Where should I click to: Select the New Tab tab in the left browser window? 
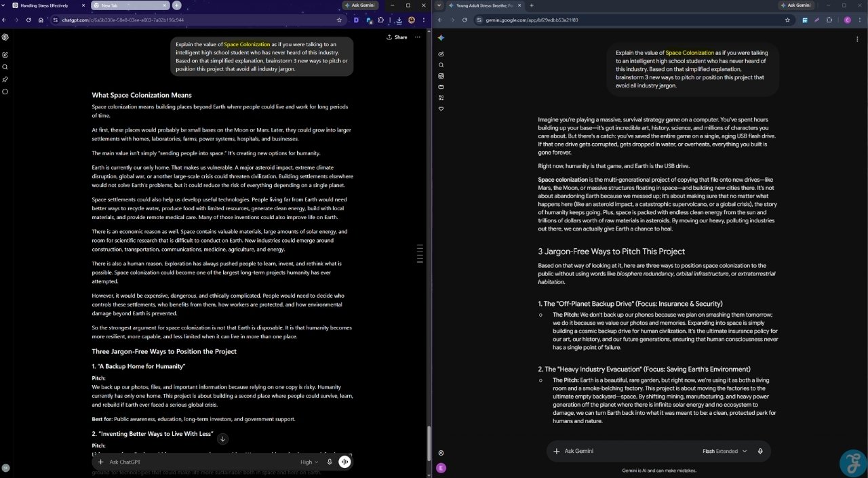[129, 5]
